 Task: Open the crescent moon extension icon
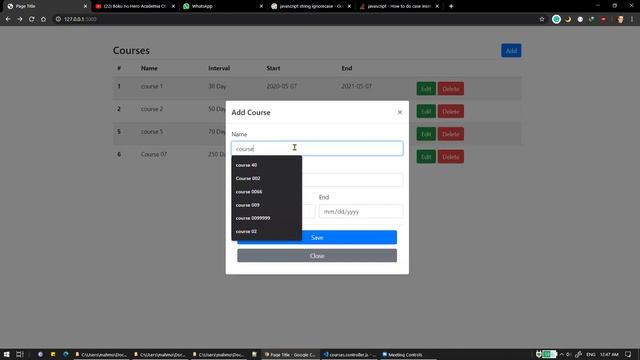click(568, 19)
